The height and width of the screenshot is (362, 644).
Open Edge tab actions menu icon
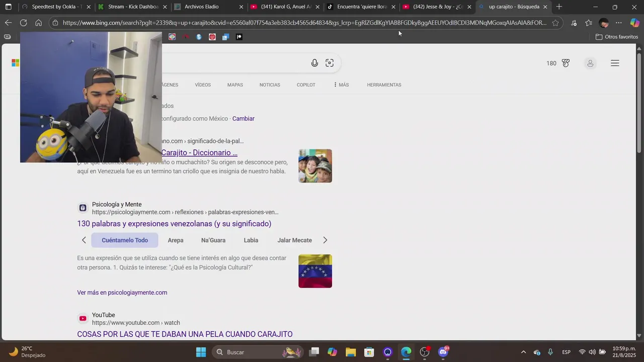coord(8,7)
